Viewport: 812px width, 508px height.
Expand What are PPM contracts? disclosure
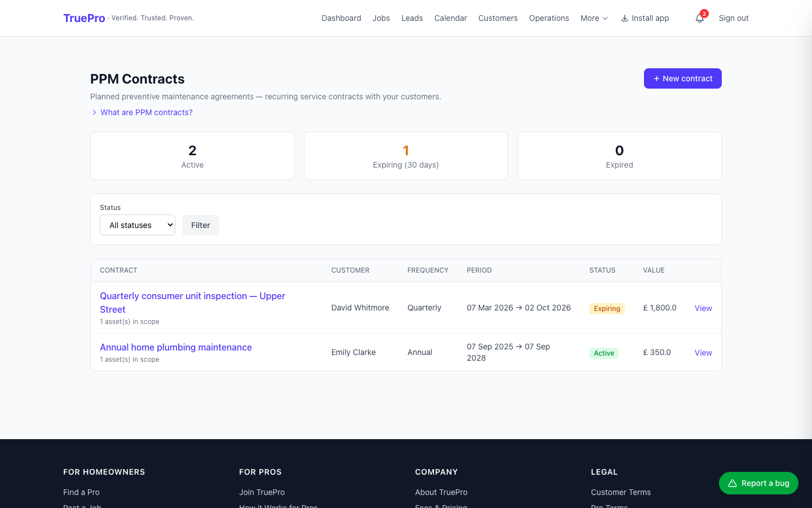click(x=142, y=112)
